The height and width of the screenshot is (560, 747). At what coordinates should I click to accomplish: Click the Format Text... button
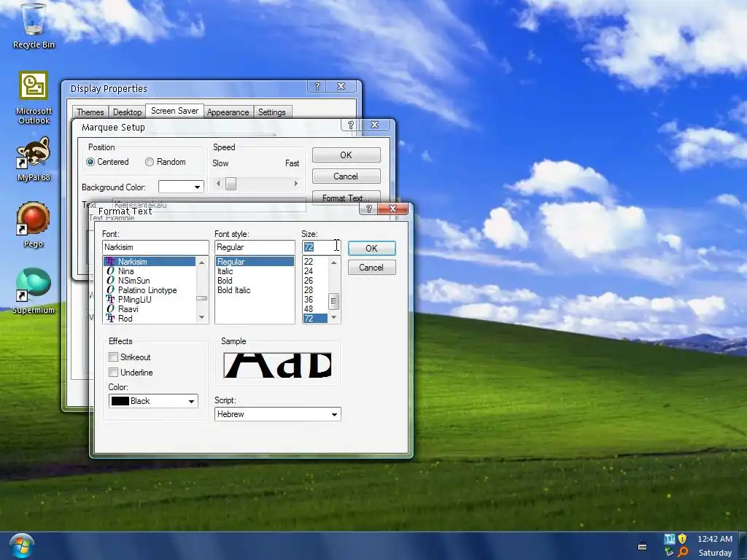click(x=347, y=198)
